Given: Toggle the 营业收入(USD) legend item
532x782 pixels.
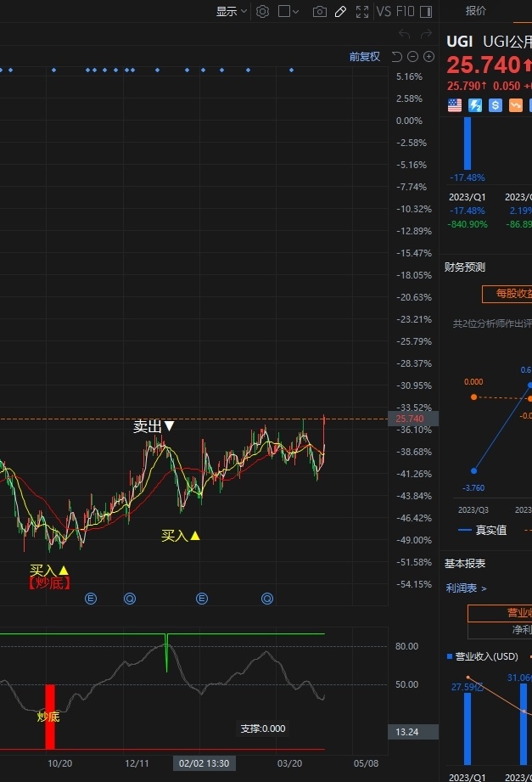Looking at the screenshot, I should point(481,656).
